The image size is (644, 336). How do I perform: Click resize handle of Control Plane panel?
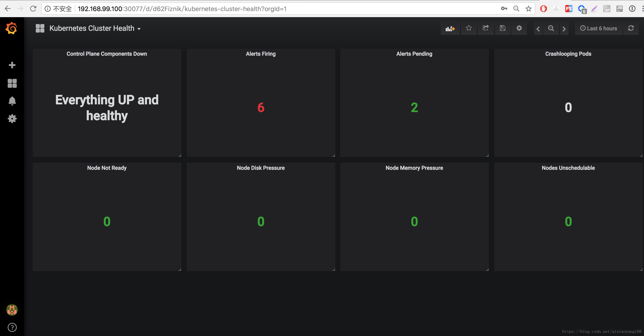click(180, 156)
